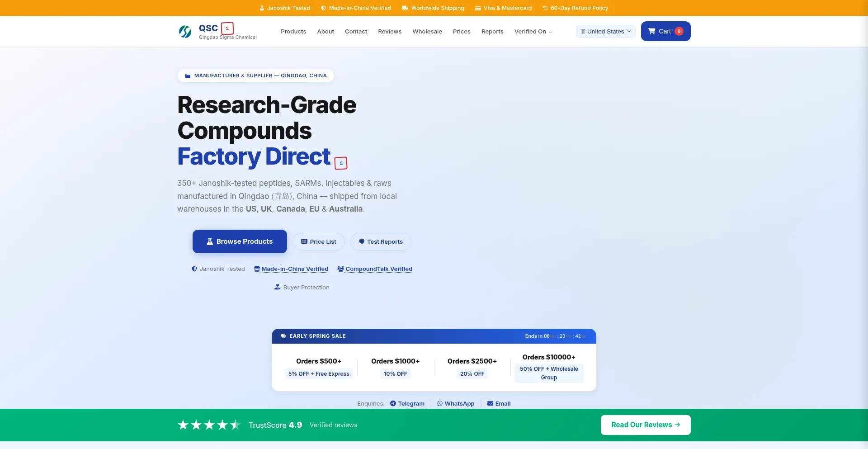868x449 pixels.
Task: Click the "Orders $10000+" tier heading
Action: (549, 357)
